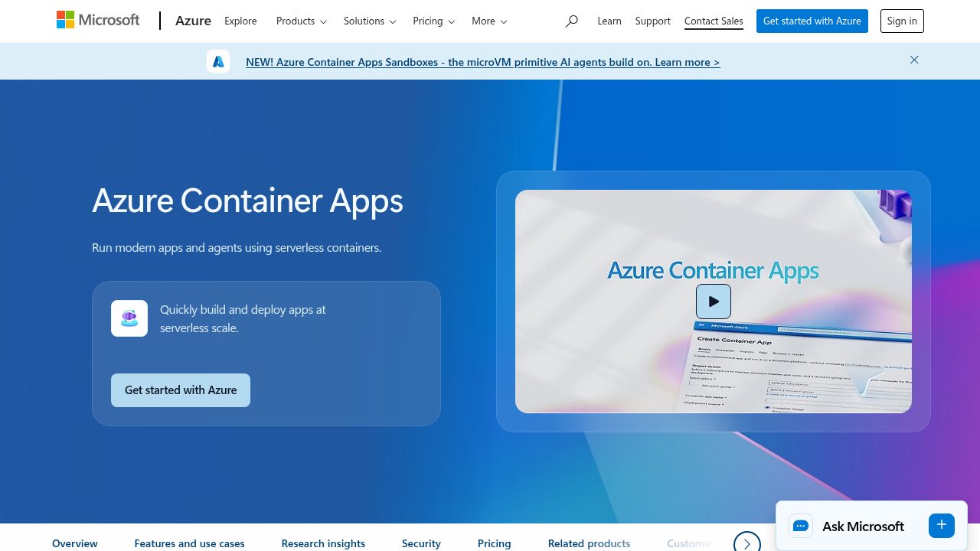The height and width of the screenshot is (551, 980).
Task: Click text 'Run modern apps and agents using serverless containers.'
Action: 237,248
